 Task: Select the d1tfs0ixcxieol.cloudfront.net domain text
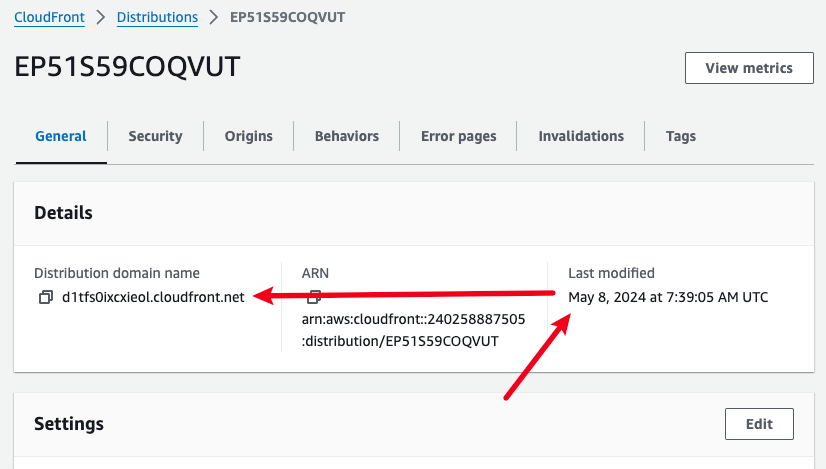pos(153,297)
